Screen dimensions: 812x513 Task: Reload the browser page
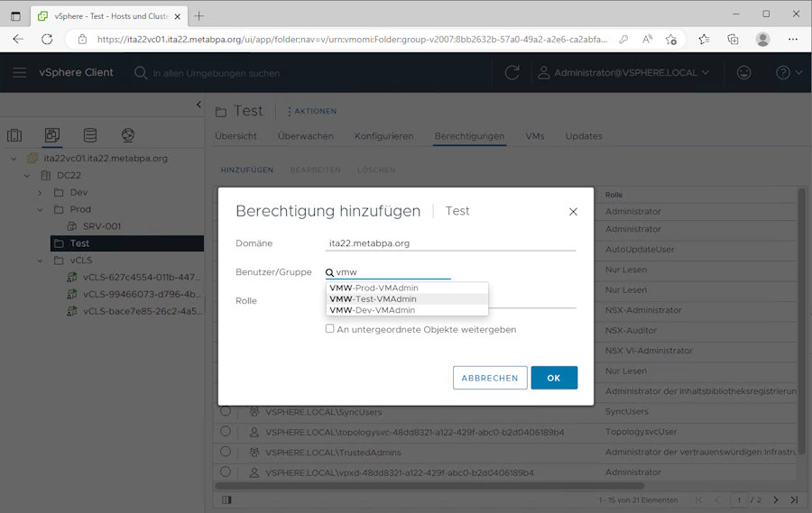47,40
